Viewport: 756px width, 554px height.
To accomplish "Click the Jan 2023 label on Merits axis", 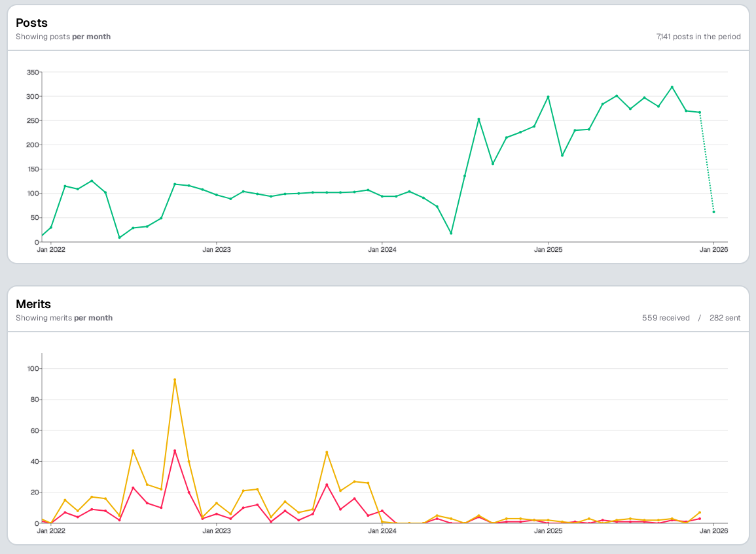I will (217, 530).
